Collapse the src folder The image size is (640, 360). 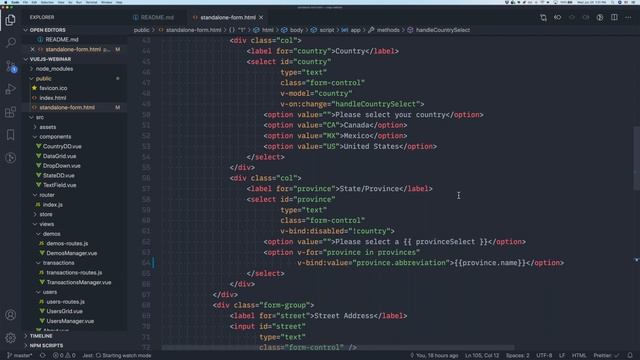pyautogui.click(x=40, y=117)
